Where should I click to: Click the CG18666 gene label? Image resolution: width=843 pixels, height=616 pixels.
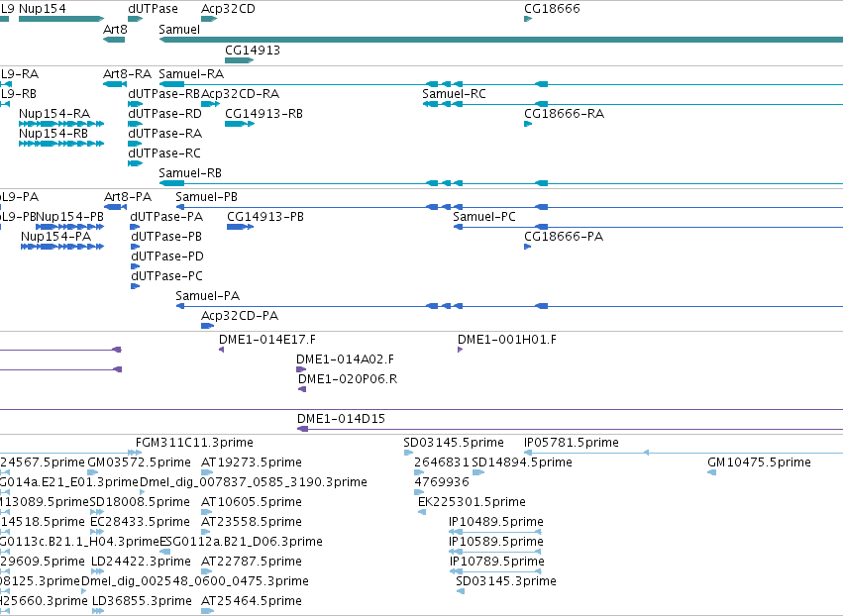pyautogui.click(x=552, y=9)
